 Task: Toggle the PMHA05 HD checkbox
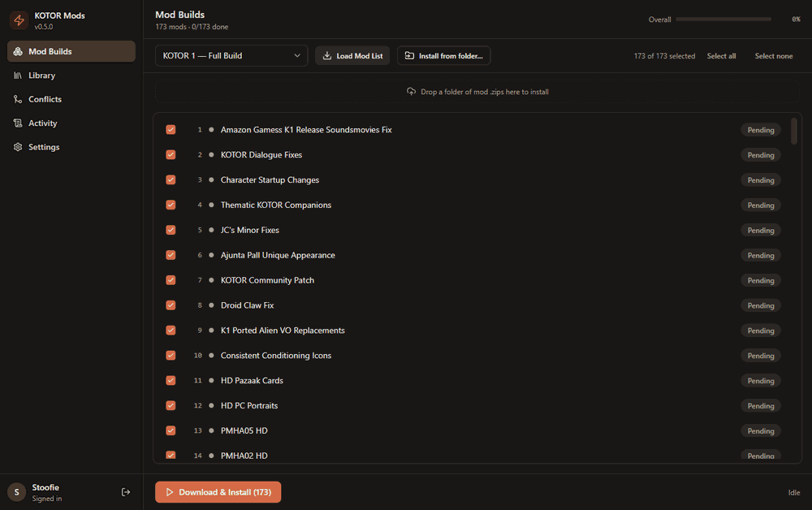(171, 430)
